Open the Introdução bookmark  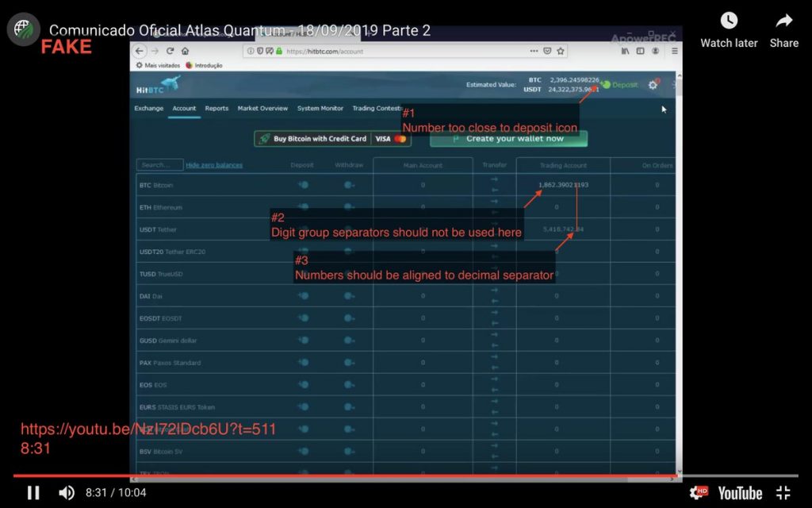204,65
